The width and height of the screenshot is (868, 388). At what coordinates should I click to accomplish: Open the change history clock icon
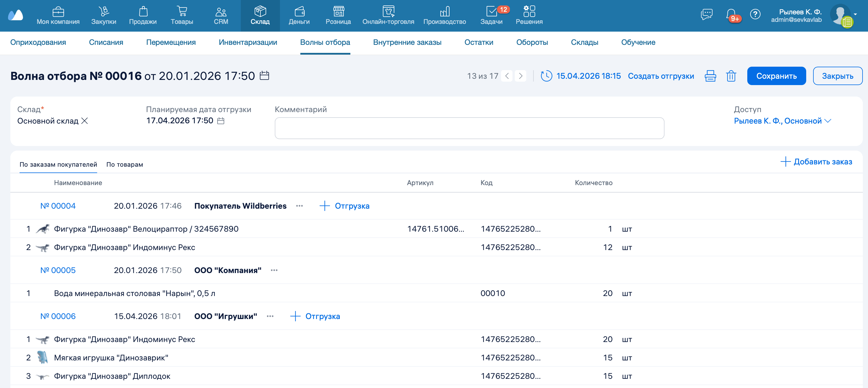point(546,76)
